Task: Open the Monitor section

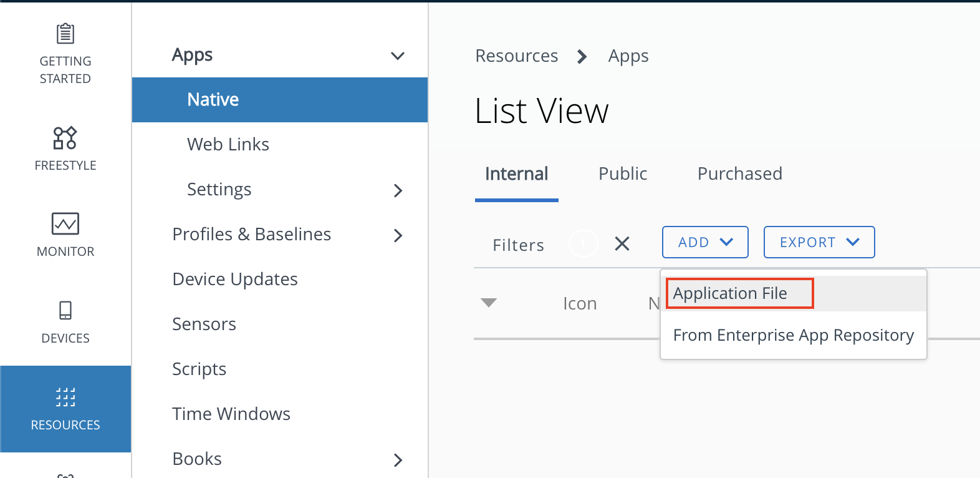Action: [x=65, y=235]
